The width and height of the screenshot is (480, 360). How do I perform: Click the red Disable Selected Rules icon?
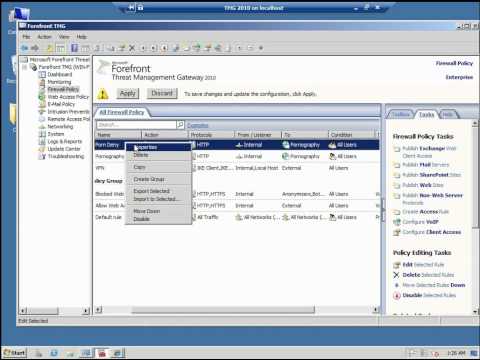397,296
